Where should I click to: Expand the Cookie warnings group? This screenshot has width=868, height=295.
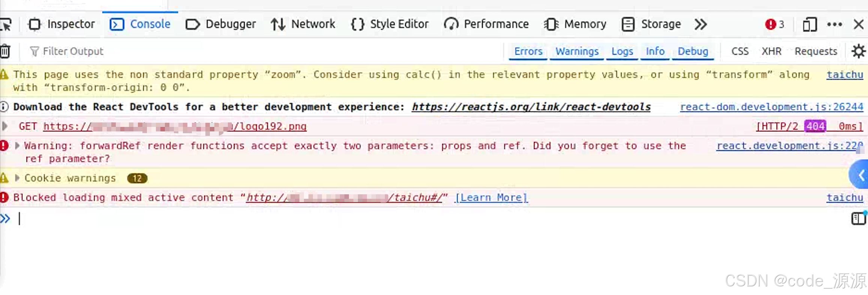pos(18,178)
